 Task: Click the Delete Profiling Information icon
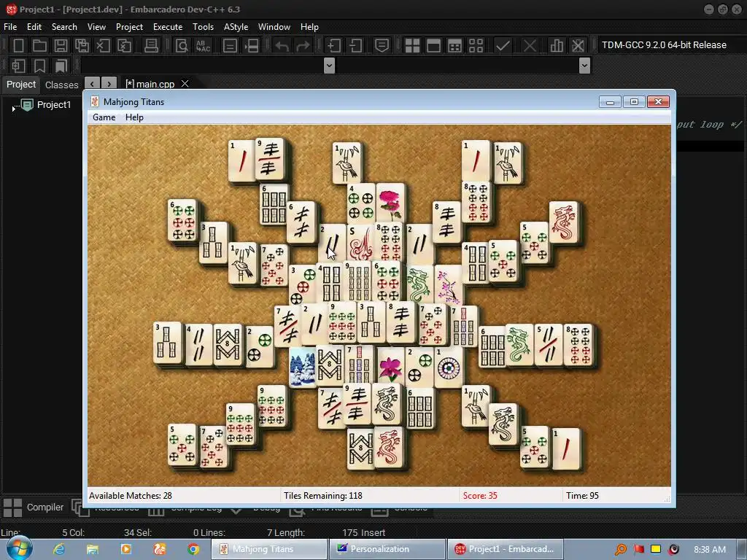click(x=578, y=46)
